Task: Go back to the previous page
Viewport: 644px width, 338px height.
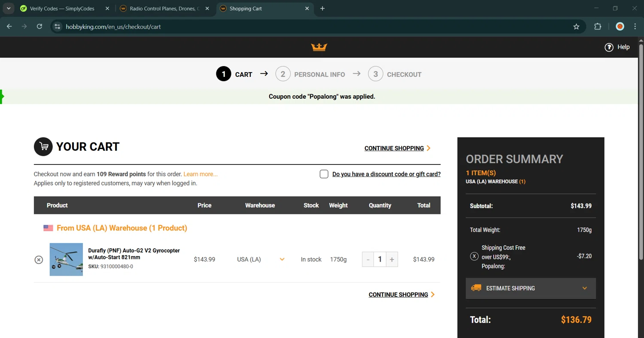Action: [x=9, y=27]
